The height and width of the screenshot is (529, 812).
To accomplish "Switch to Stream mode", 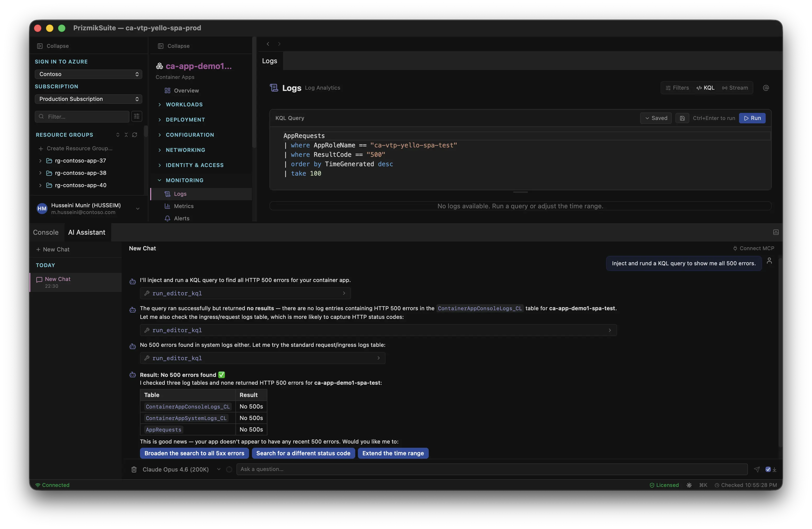I will 735,88.
